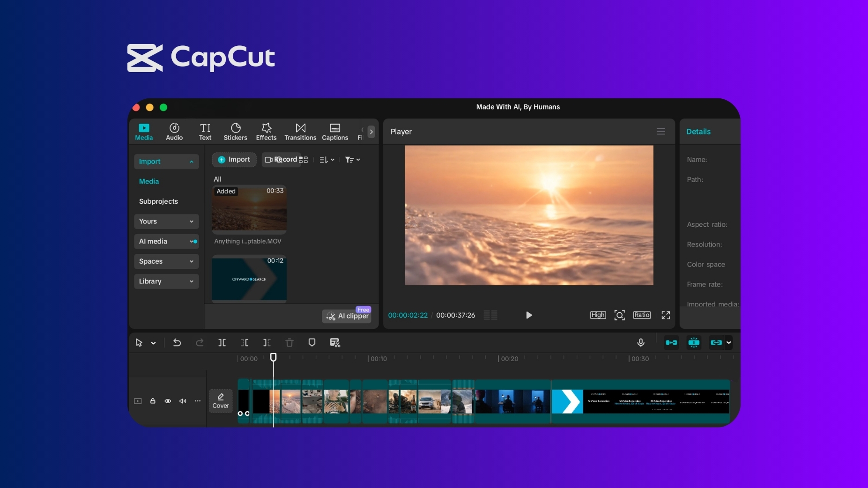This screenshot has width=868, height=488.
Task: Switch to the Audio tab
Action: coord(174,132)
